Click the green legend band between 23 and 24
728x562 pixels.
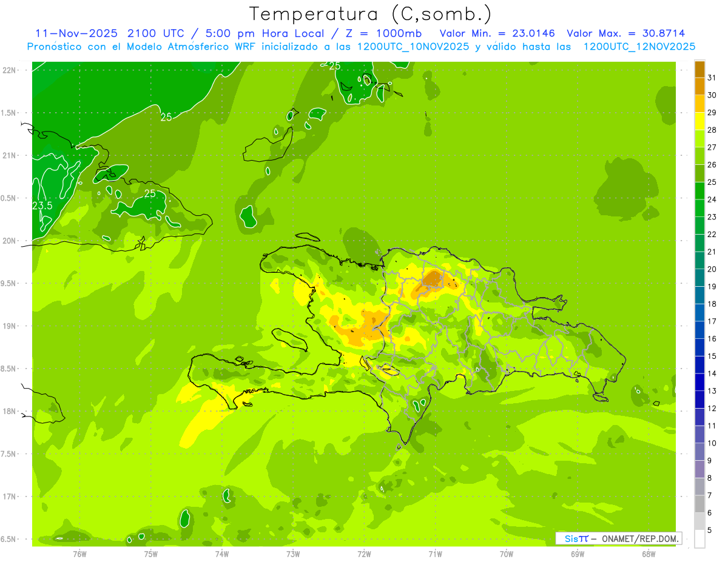click(699, 208)
